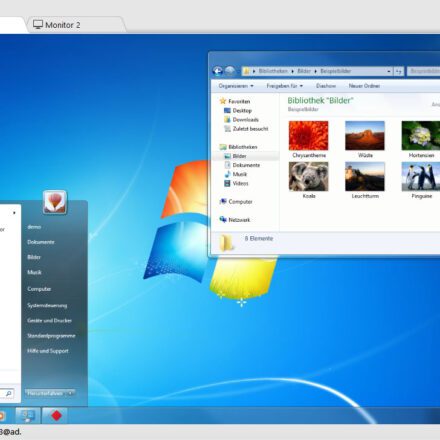
Task: Select the Musik library in the navigation pane
Action: pyautogui.click(x=239, y=174)
